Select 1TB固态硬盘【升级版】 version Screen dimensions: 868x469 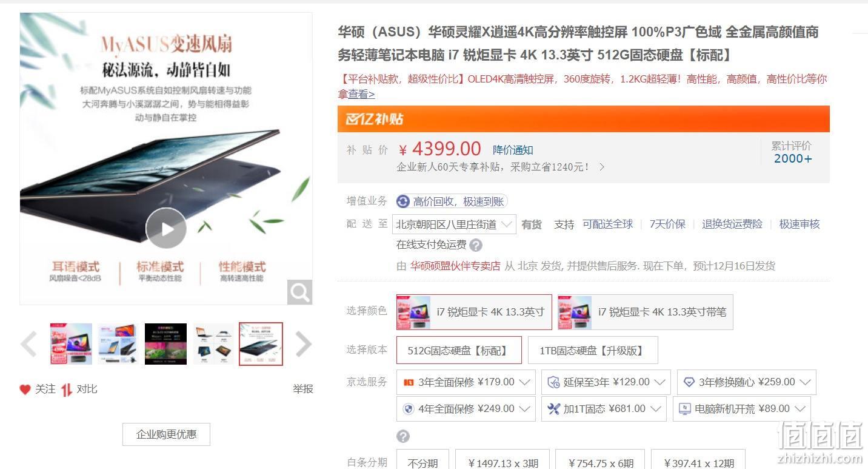[592, 350]
